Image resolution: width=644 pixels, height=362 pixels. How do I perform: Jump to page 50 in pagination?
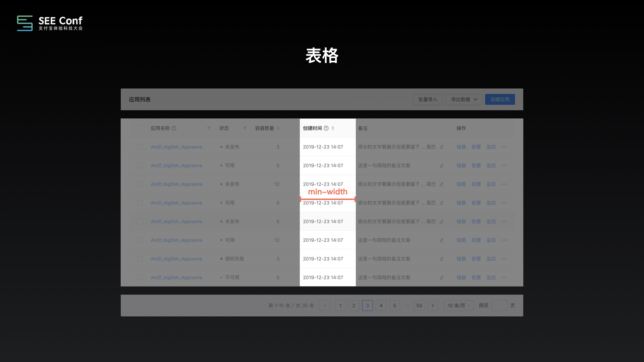[x=419, y=306]
